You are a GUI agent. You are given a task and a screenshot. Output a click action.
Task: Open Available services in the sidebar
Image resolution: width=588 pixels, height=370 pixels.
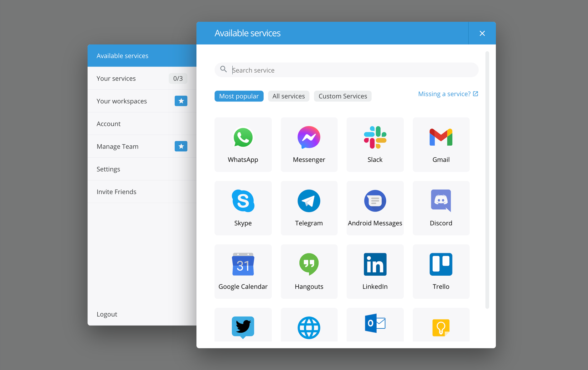(142, 56)
